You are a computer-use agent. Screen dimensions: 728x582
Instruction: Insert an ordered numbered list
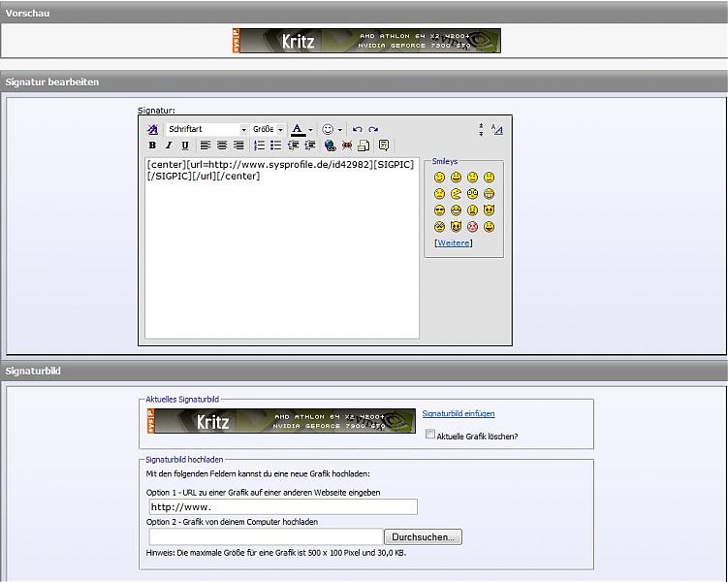(259, 145)
